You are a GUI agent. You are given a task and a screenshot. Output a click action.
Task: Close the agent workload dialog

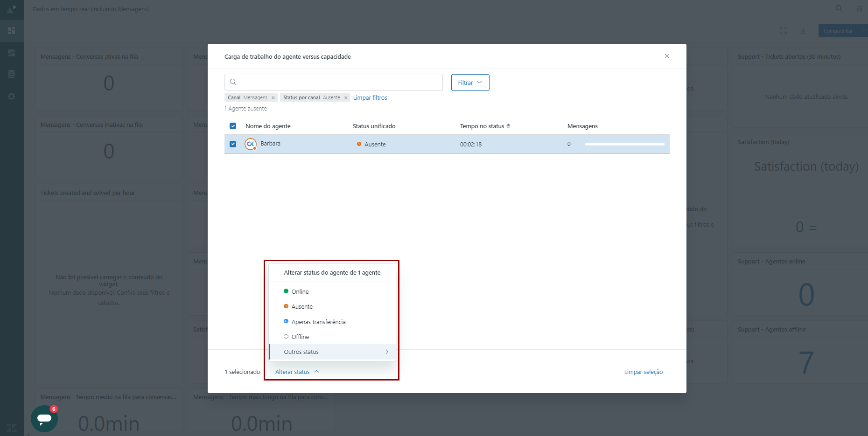pyautogui.click(x=667, y=56)
